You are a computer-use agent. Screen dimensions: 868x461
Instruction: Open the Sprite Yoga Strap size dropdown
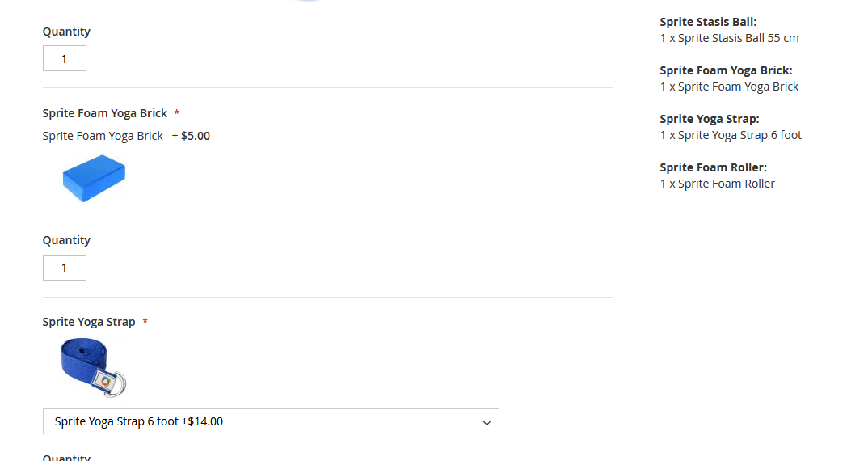click(x=270, y=421)
